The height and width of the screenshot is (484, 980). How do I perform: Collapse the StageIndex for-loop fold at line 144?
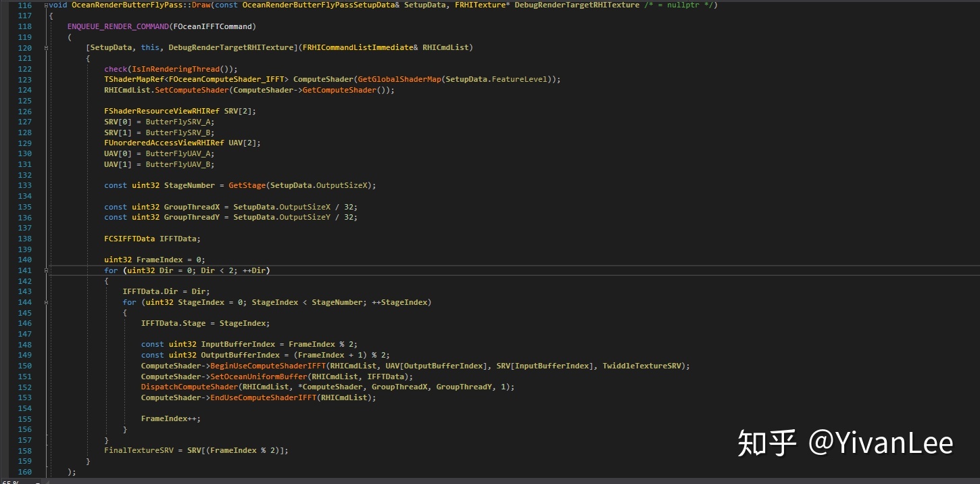click(46, 302)
